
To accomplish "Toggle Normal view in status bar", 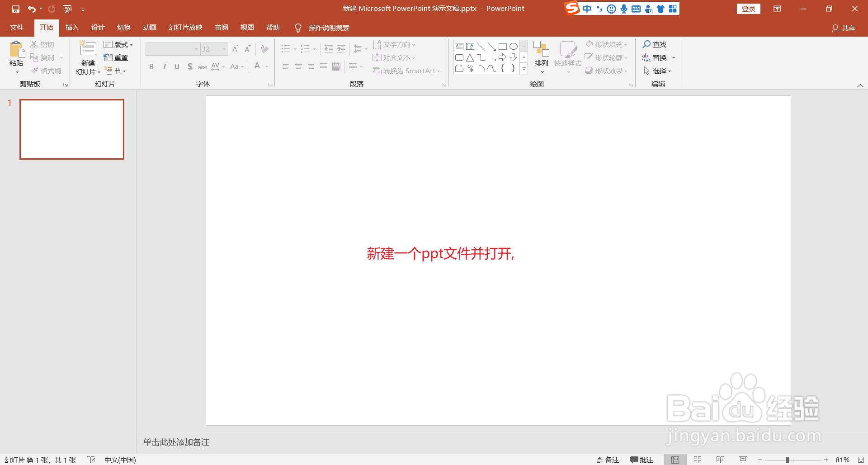I will point(675,460).
